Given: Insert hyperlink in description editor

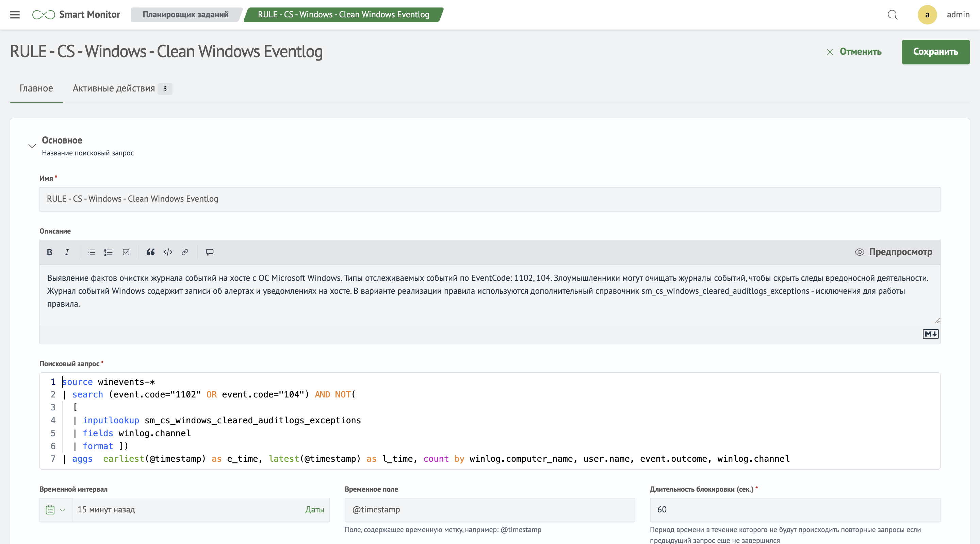Looking at the screenshot, I should click(185, 252).
